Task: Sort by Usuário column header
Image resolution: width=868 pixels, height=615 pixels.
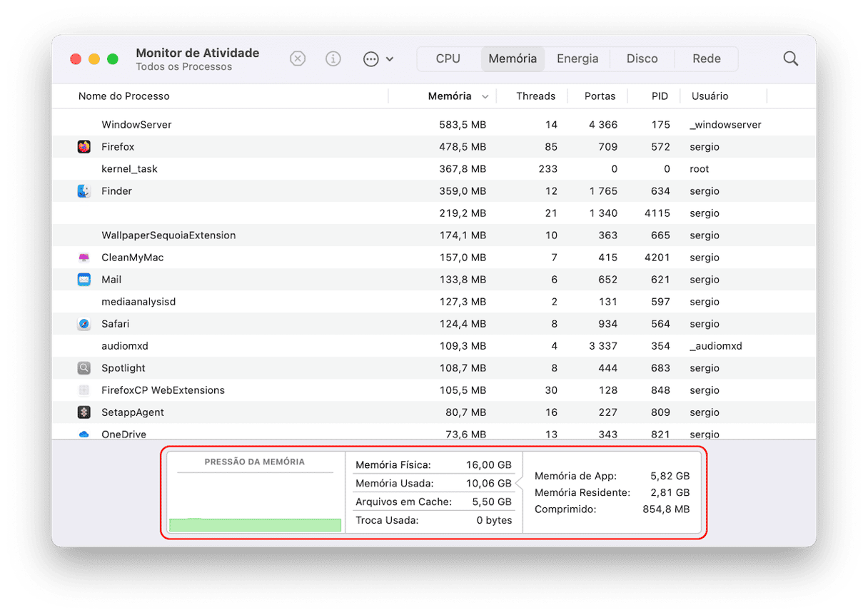Action: tap(710, 96)
